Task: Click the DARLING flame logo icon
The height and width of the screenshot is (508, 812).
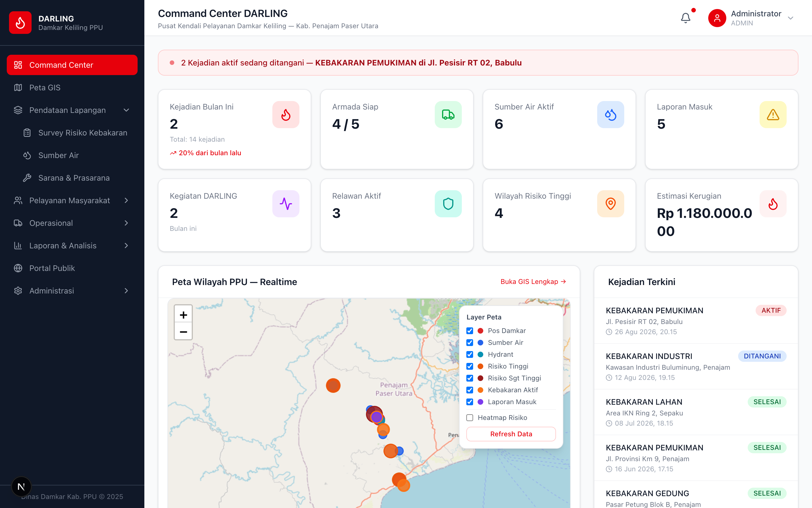Action: click(x=20, y=23)
